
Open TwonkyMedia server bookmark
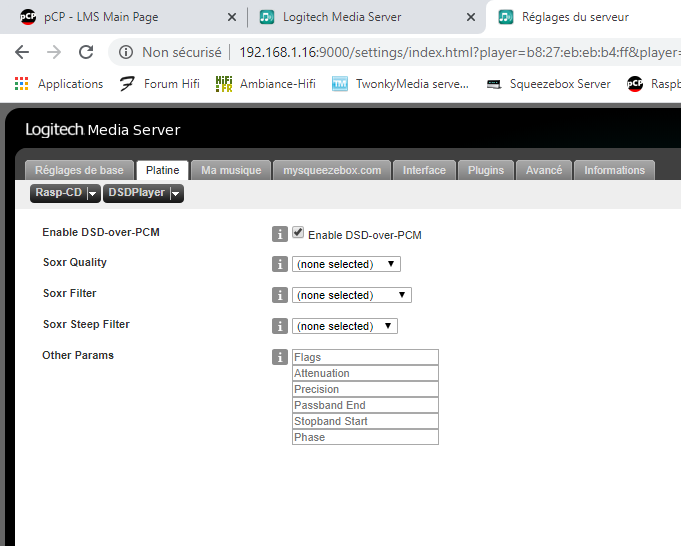click(400, 83)
